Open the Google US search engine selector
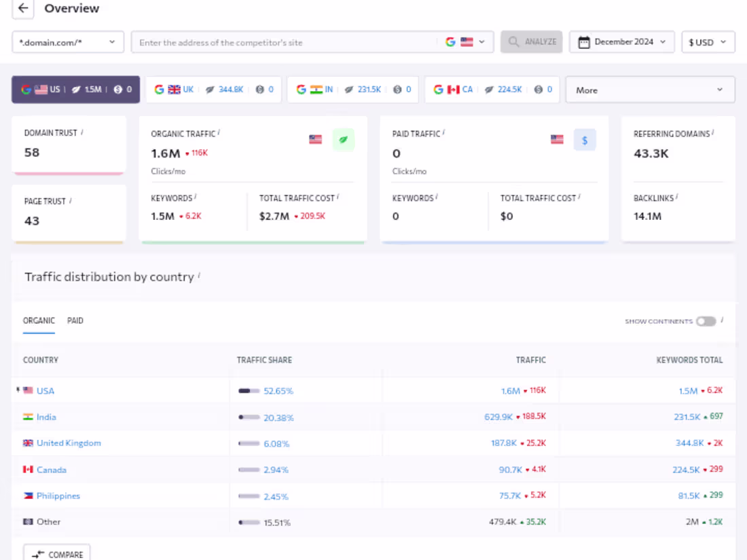Image resolution: width=747 pixels, height=560 pixels. [x=465, y=42]
